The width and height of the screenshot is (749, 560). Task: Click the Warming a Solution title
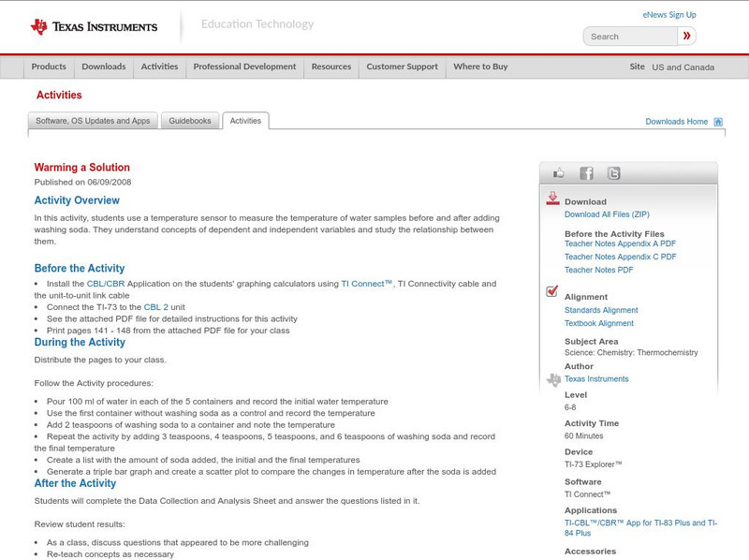tap(81, 168)
